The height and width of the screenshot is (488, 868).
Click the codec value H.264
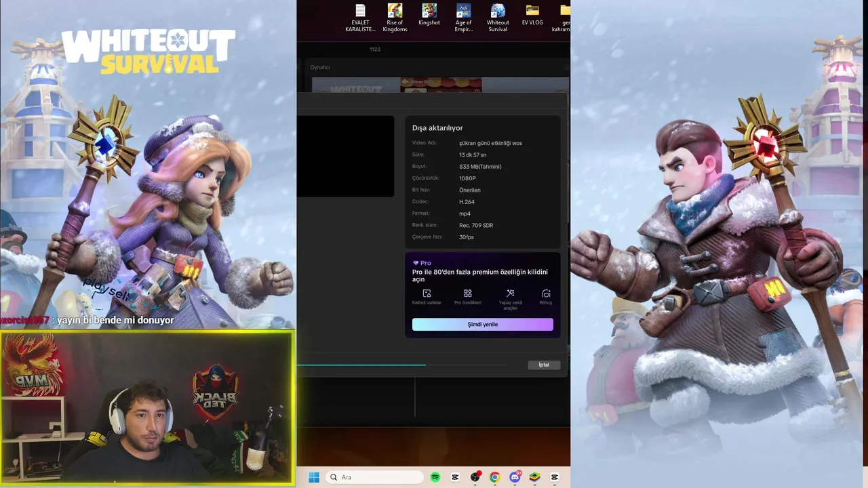(x=467, y=202)
